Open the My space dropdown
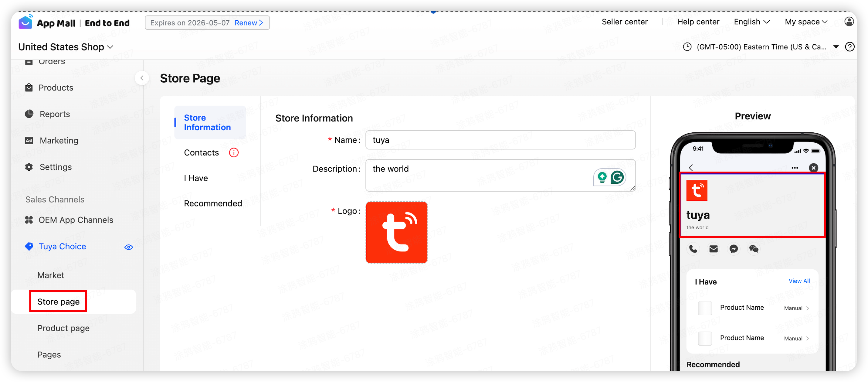Image resolution: width=868 pixels, height=382 pixels. (x=806, y=22)
